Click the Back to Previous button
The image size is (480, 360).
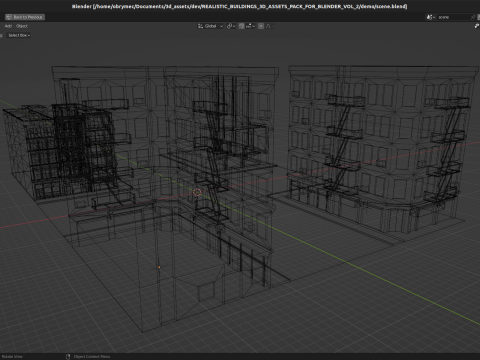(25, 17)
